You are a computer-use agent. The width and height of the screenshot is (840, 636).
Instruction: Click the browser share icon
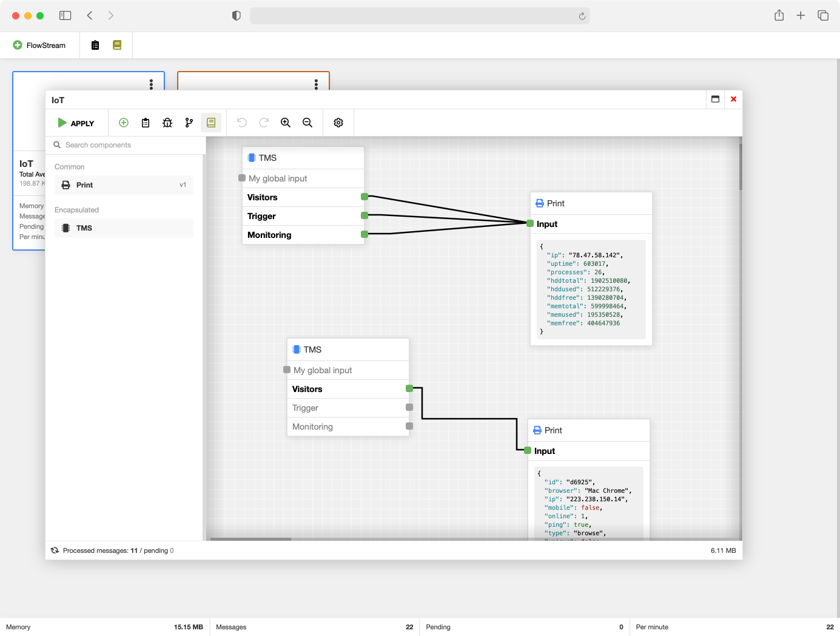click(x=779, y=15)
